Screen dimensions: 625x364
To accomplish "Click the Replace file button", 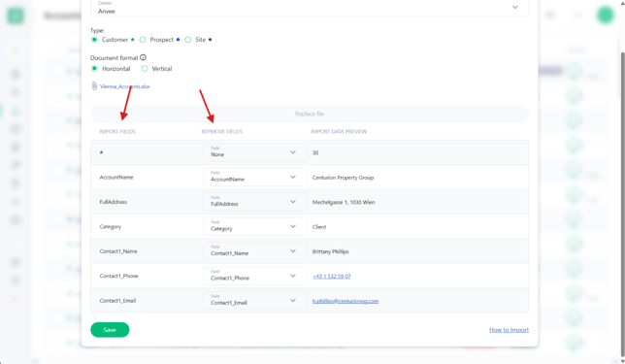I will [310, 114].
